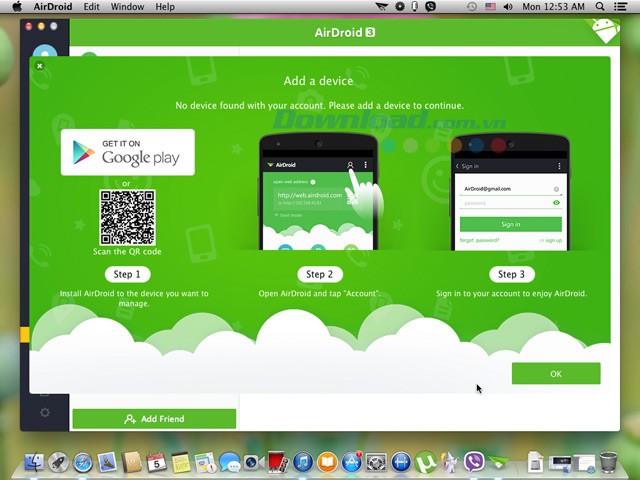Open Safari from the Dock
640x480 pixels.
[x=83, y=462]
